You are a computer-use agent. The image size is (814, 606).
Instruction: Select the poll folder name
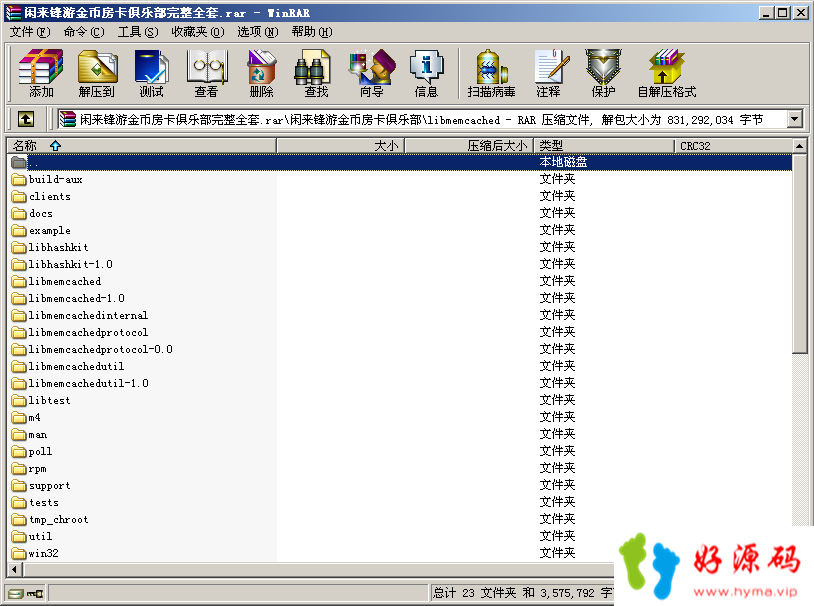pos(40,452)
